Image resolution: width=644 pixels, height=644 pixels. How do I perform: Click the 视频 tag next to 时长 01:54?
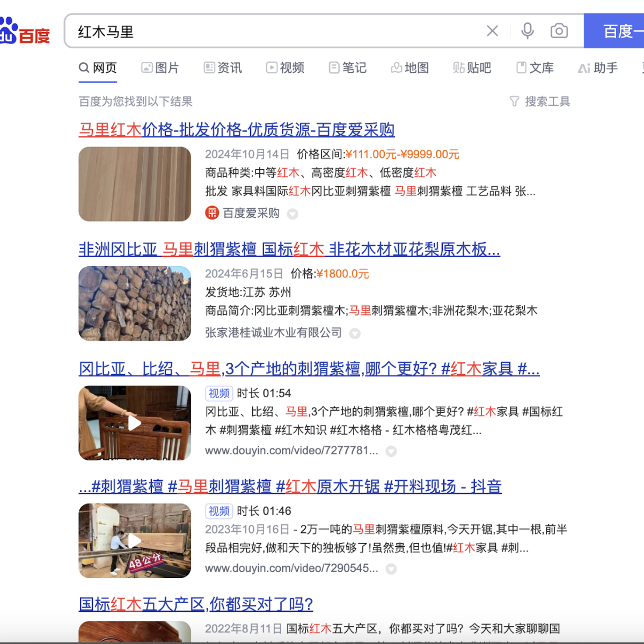point(219,393)
